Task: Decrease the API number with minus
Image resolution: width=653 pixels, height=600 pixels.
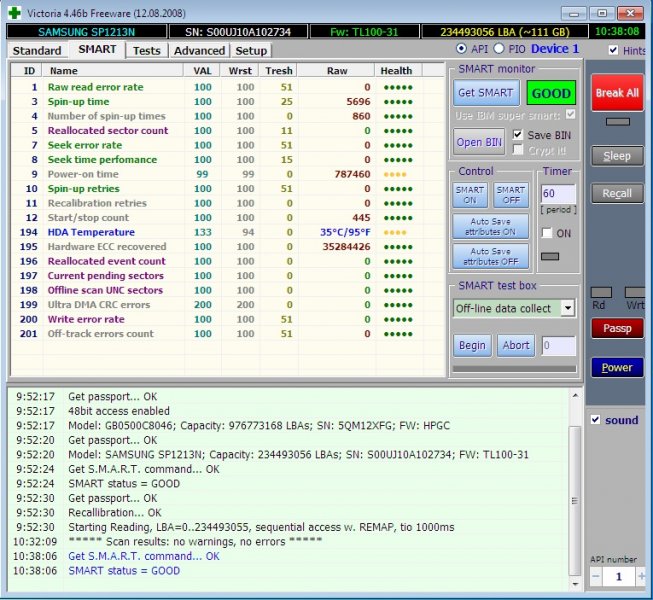Action: [x=596, y=577]
